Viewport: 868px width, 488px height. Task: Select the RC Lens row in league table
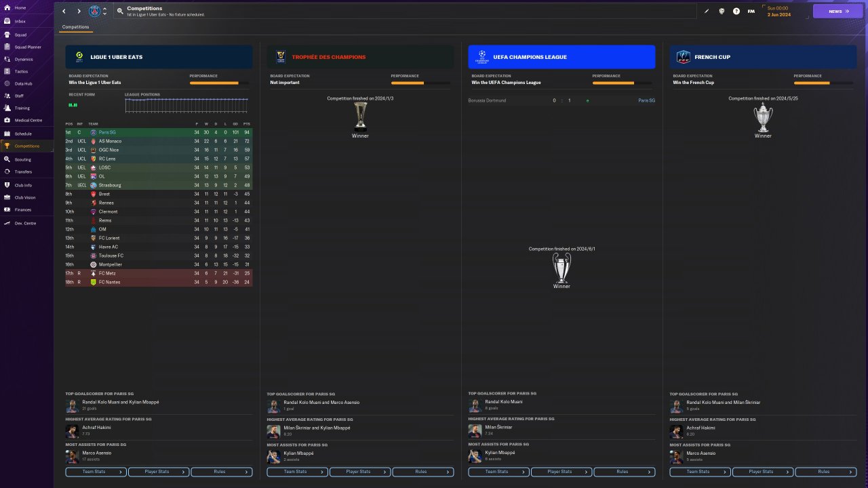pyautogui.click(x=159, y=159)
